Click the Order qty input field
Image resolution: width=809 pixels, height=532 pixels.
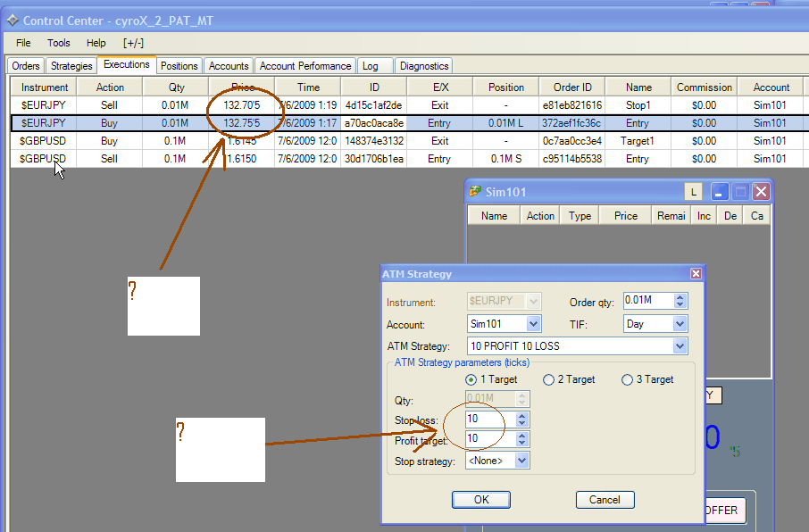coord(648,300)
